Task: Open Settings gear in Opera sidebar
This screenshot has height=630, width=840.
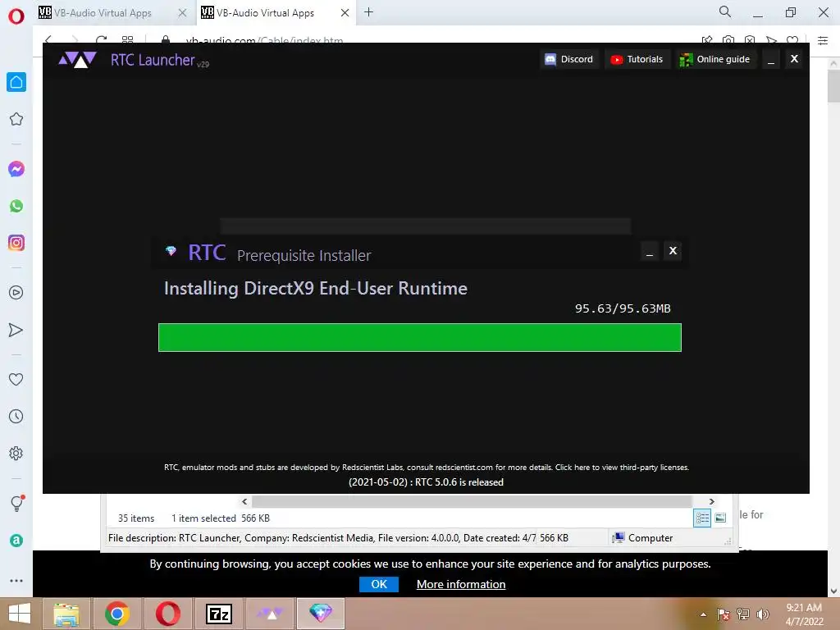Action: click(x=16, y=453)
